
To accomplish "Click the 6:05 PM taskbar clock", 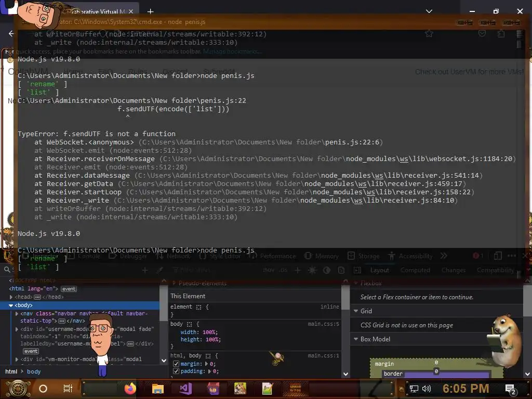I will [465, 389].
